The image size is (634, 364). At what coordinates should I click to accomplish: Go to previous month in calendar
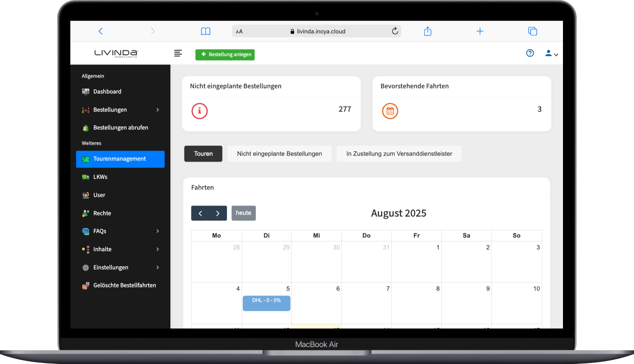tap(200, 213)
